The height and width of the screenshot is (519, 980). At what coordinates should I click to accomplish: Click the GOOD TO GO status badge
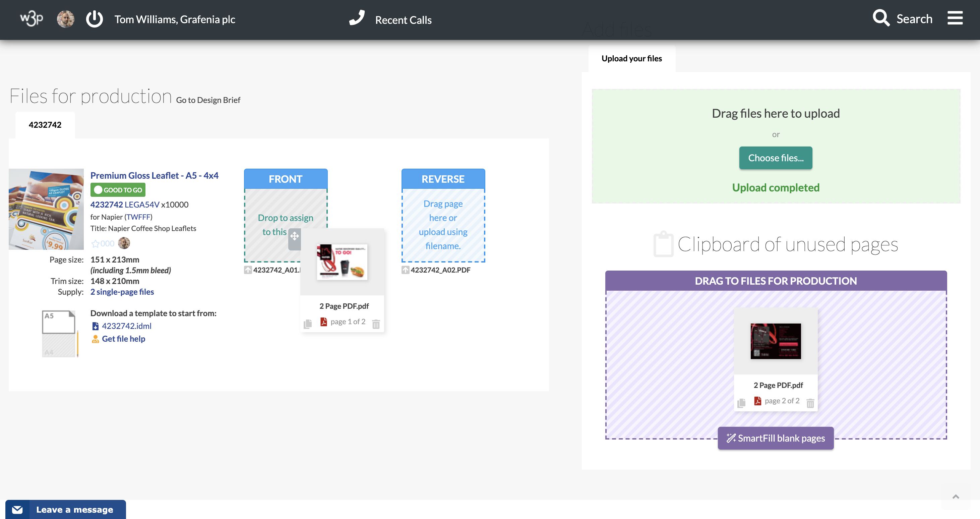click(x=118, y=190)
